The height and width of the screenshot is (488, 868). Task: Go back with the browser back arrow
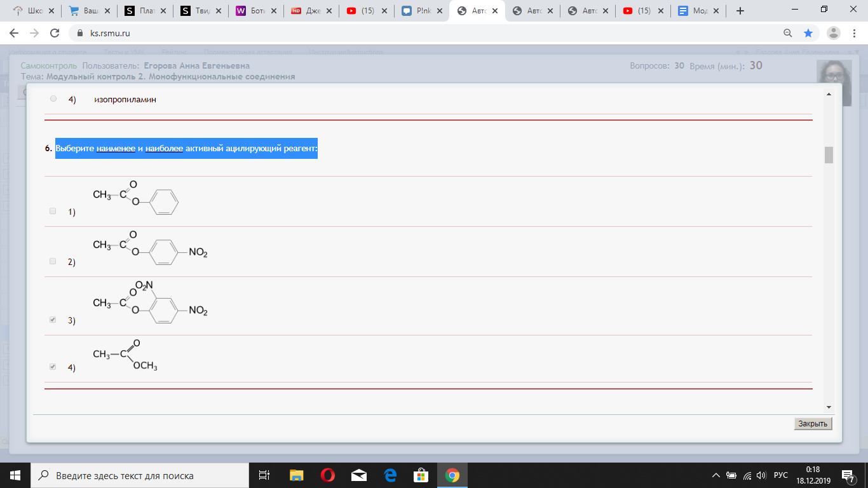click(x=14, y=33)
